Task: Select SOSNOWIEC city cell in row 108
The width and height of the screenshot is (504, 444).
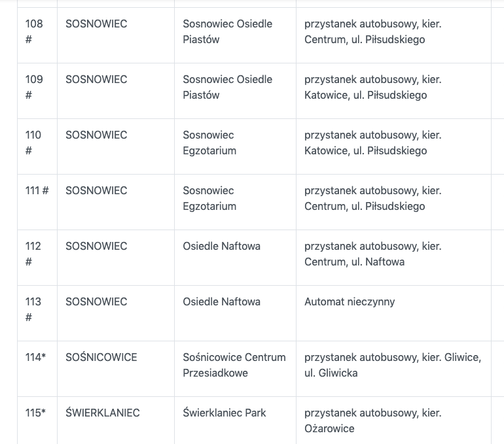Action: coord(96,24)
